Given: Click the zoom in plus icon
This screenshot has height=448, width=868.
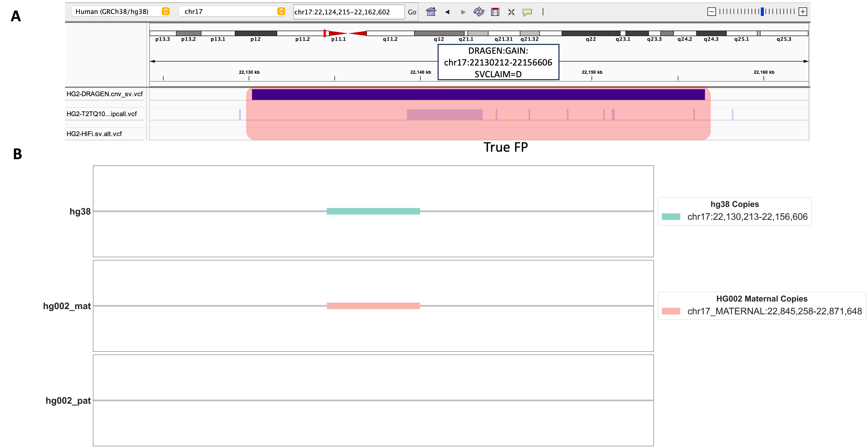Looking at the screenshot, I should [x=803, y=12].
